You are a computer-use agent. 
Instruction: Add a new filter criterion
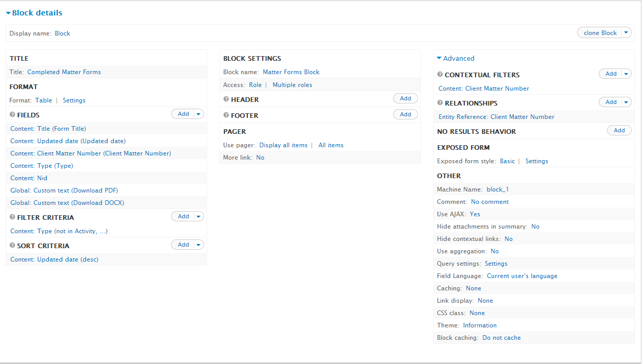[183, 216]
